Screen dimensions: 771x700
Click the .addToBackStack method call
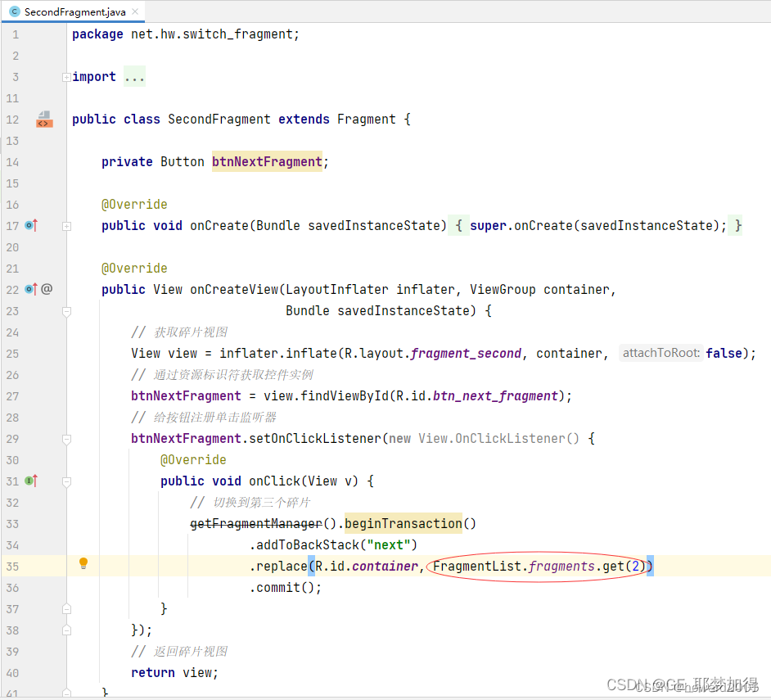tap(333, 545)
